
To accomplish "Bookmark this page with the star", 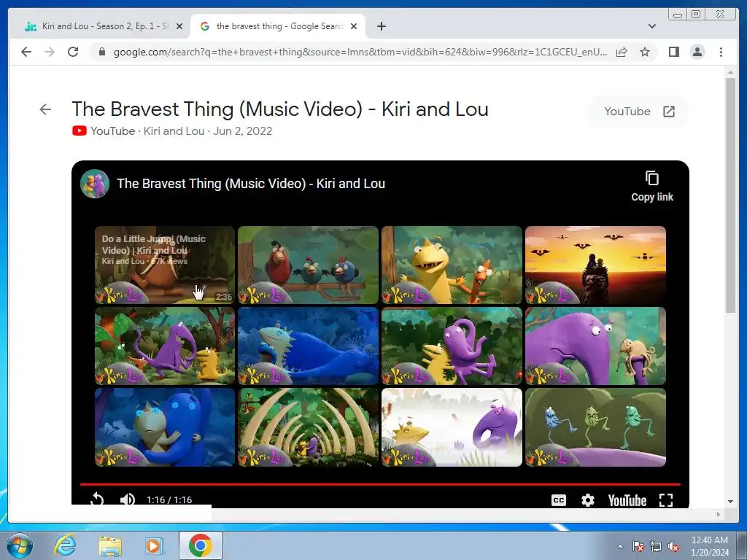I will (x=645, y=52).
